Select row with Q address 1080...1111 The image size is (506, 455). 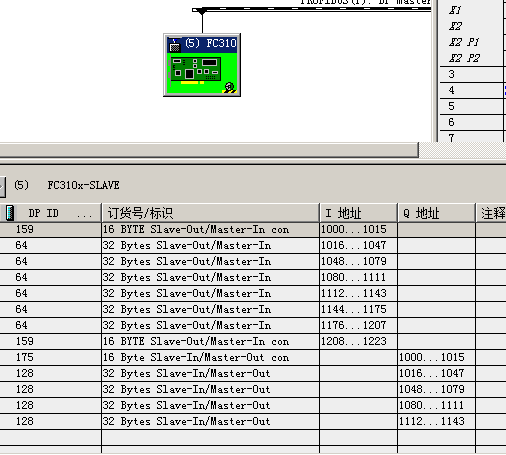click(253, 405)
